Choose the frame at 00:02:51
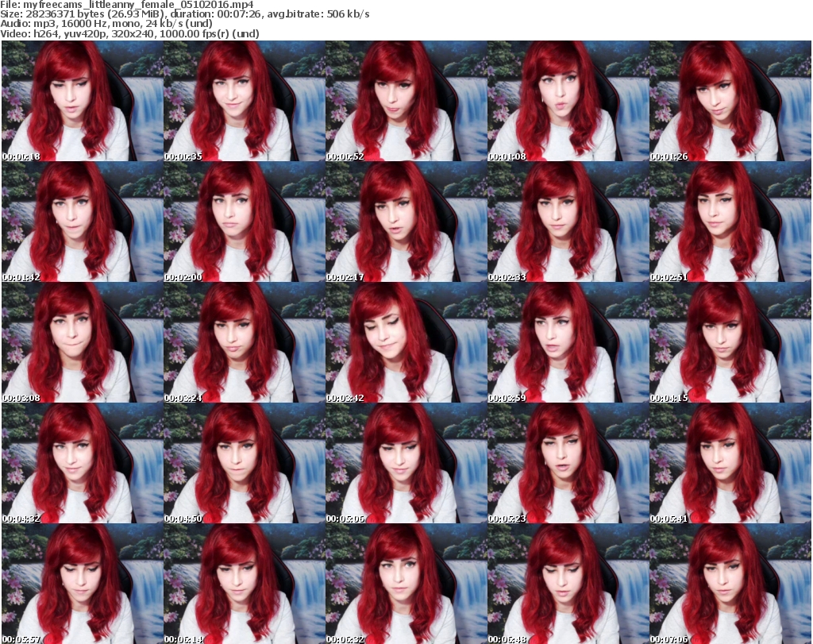 [x=730, y=222]
